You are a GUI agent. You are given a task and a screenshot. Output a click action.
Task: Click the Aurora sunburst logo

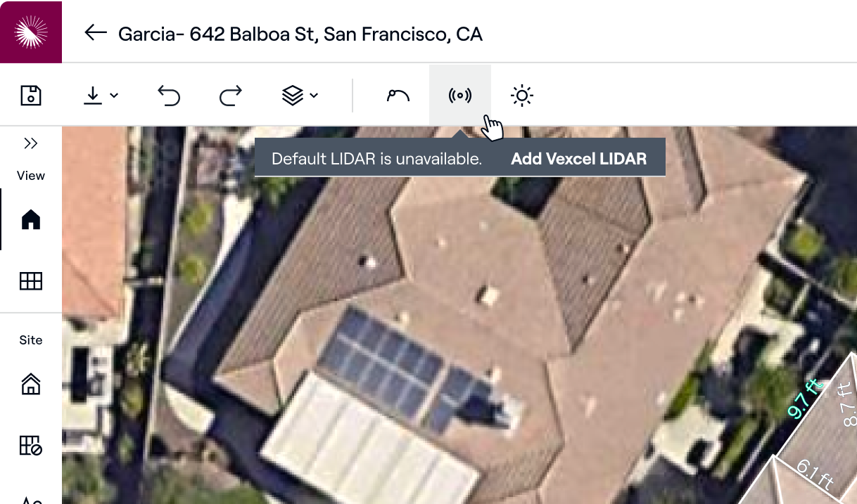(x=31, y=31)
